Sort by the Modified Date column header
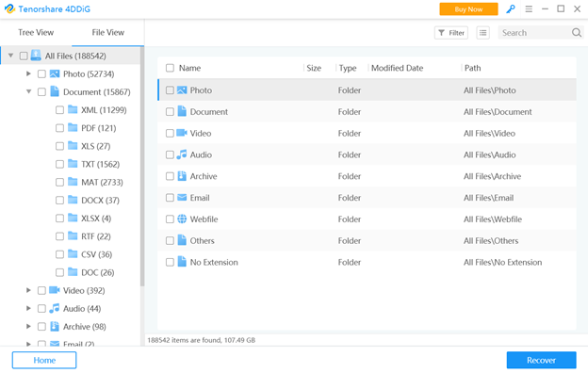This screenshot has width=588, height=373. pos(397,68)
